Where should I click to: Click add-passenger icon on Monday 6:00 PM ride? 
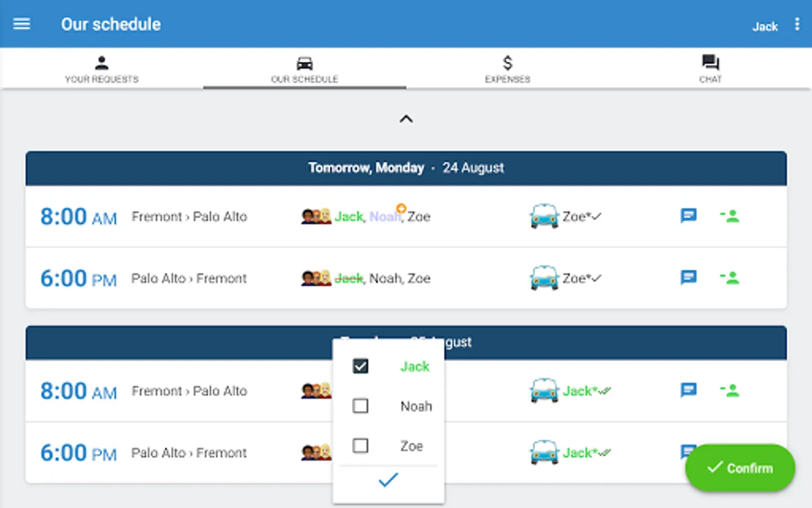click(x=730, y=278)
